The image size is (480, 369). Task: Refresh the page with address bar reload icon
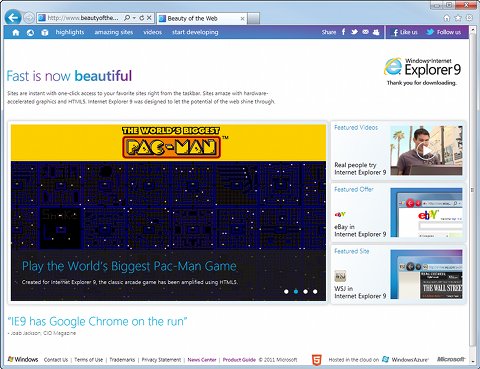point(142,18)
